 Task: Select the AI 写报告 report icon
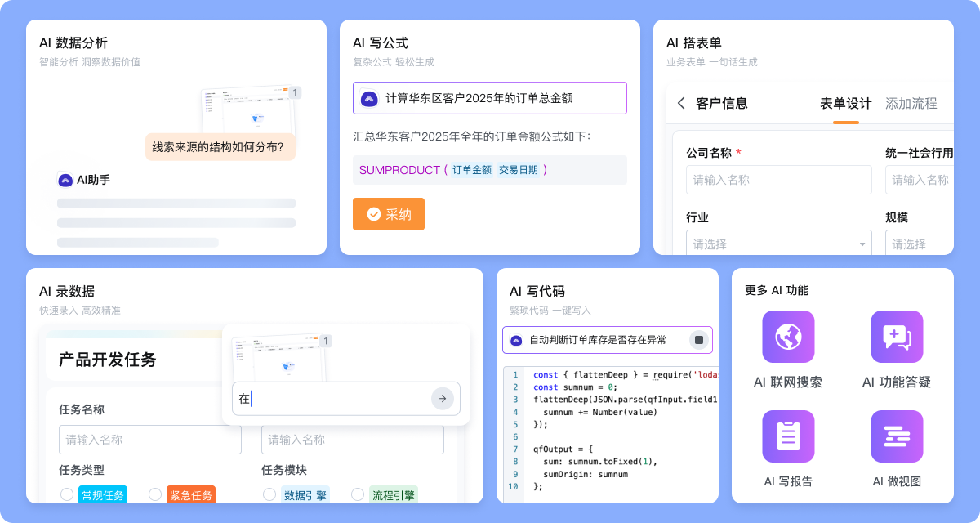787,436
